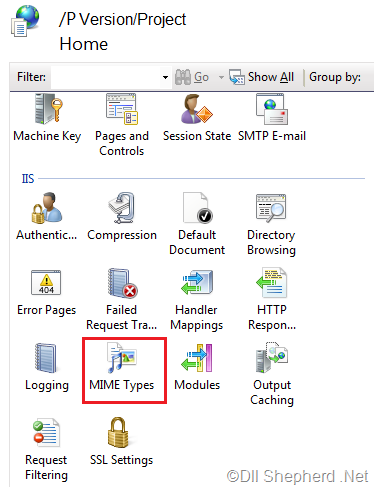Image resolution: width=374 pixels, height=487 pixels.
Task: Open the Compression feature icon
Action: pyautogui.click(x=122, y=208)
